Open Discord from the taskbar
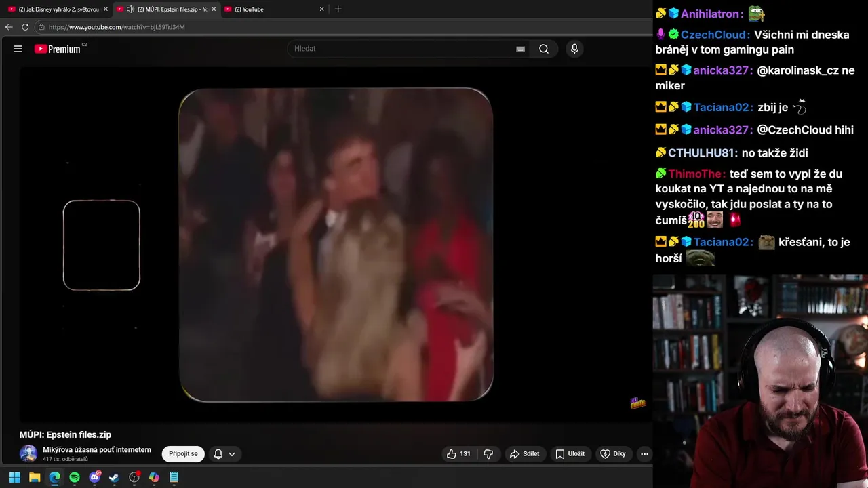This screenshot has width=868, height=488. [94, 477]
